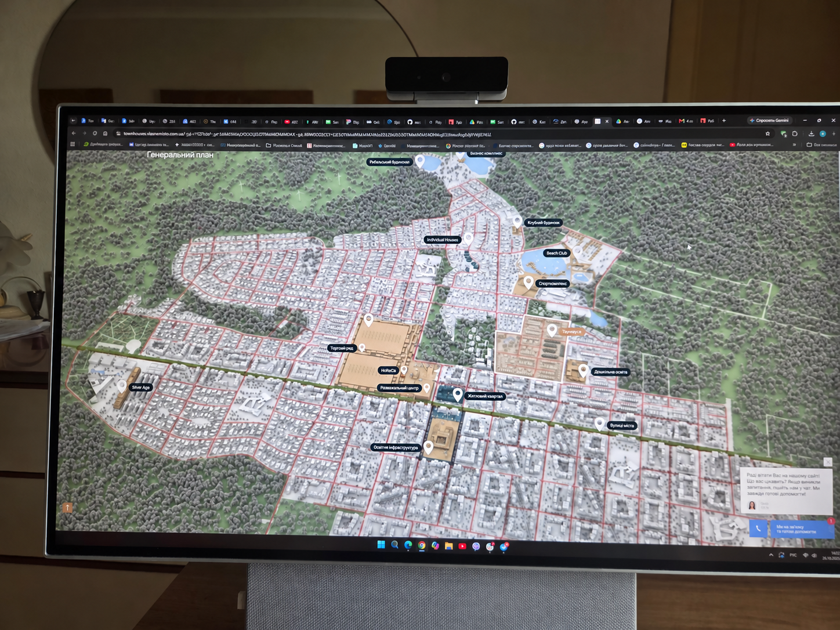The width and height of the screenshot is (840, 630).
Task: Select the HoReCa map label
Action: pyautogui.click(x=388, y=370)
